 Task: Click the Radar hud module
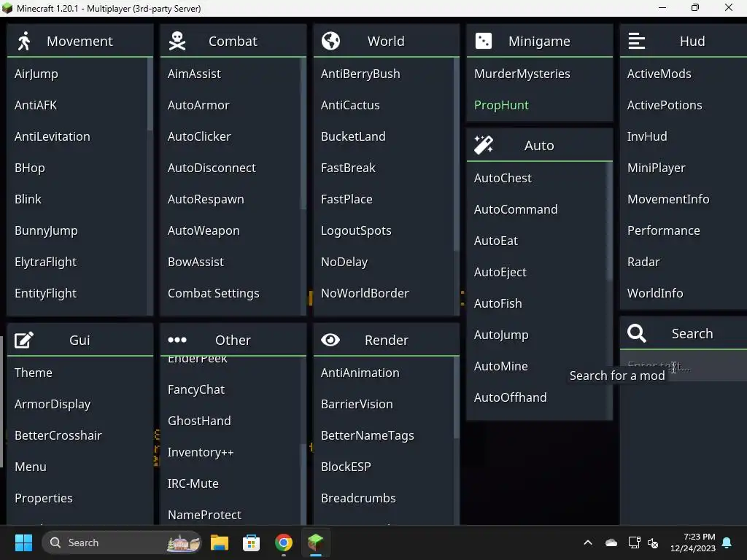tap(684, 262)
